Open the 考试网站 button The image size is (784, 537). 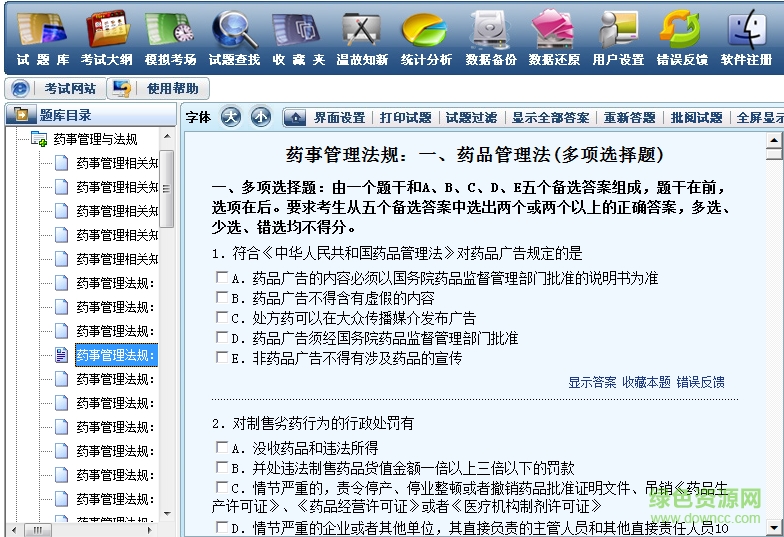pyautogui.click(x=56, y=88)
